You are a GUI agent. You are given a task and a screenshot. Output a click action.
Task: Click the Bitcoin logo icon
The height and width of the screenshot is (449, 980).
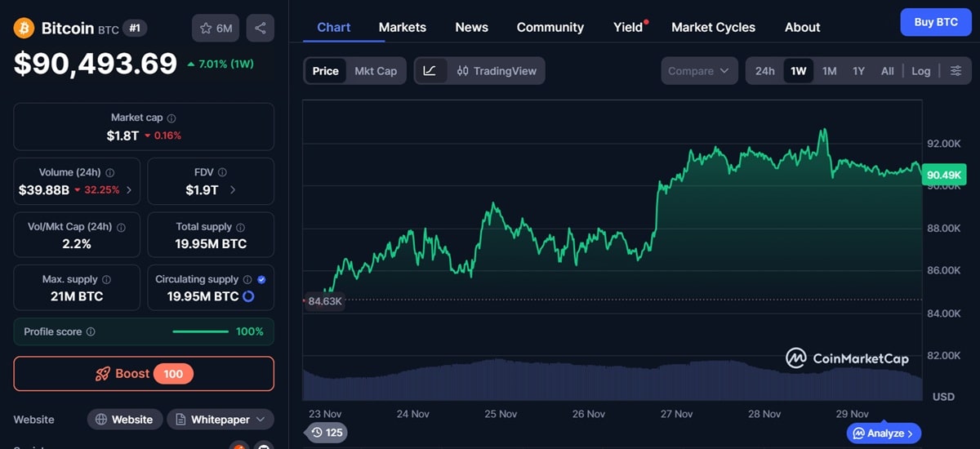click(x=24, y=28)
